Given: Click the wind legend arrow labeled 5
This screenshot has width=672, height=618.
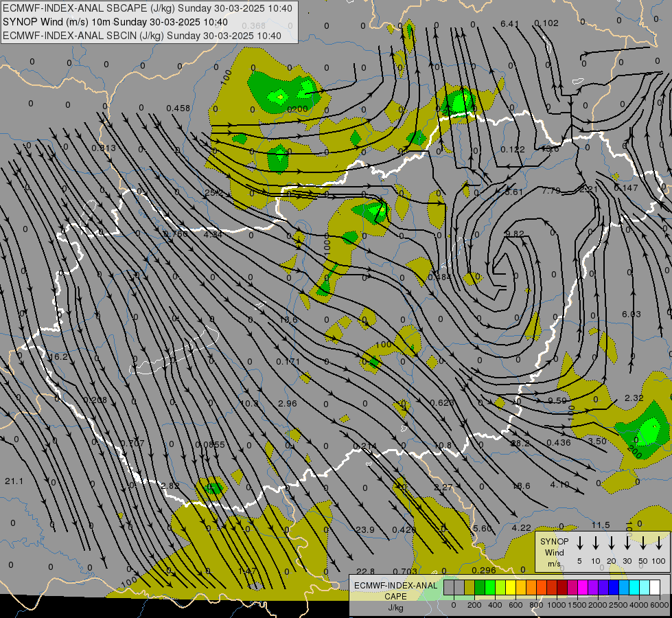Looking at the screenshot, I should pos(579,543).
